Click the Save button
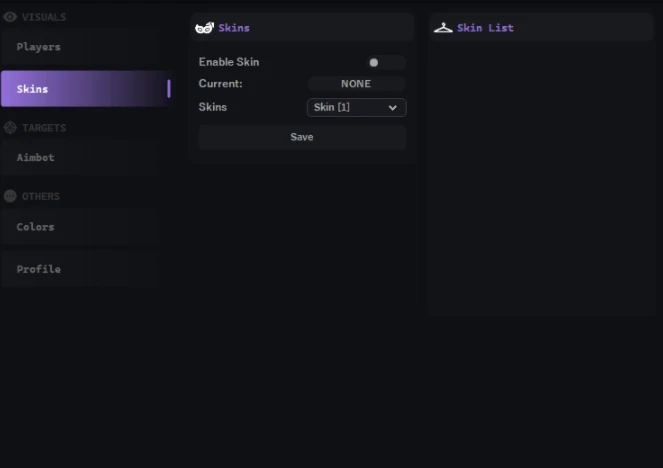This screenshot has width=663, height=468. (302, 137)
